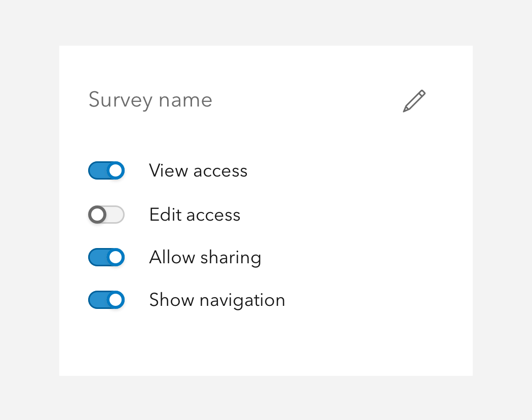
Task: Click empty white card area below toggles
Action: point(266,343)
